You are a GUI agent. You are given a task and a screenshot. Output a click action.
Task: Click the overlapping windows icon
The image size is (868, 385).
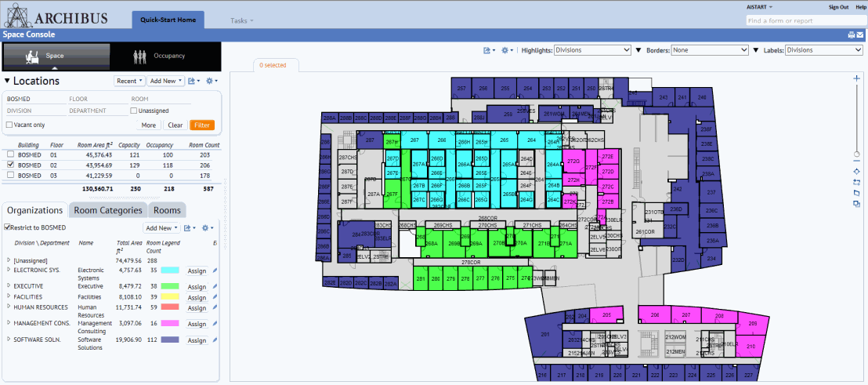[857, 203]
